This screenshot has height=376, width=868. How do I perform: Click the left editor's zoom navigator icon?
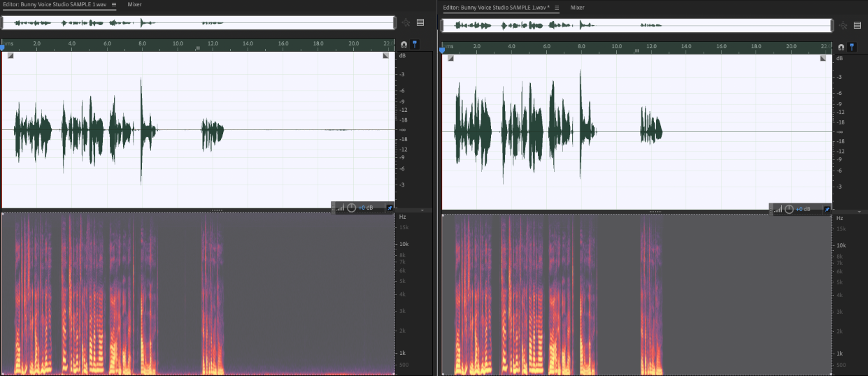coord(407,22)
